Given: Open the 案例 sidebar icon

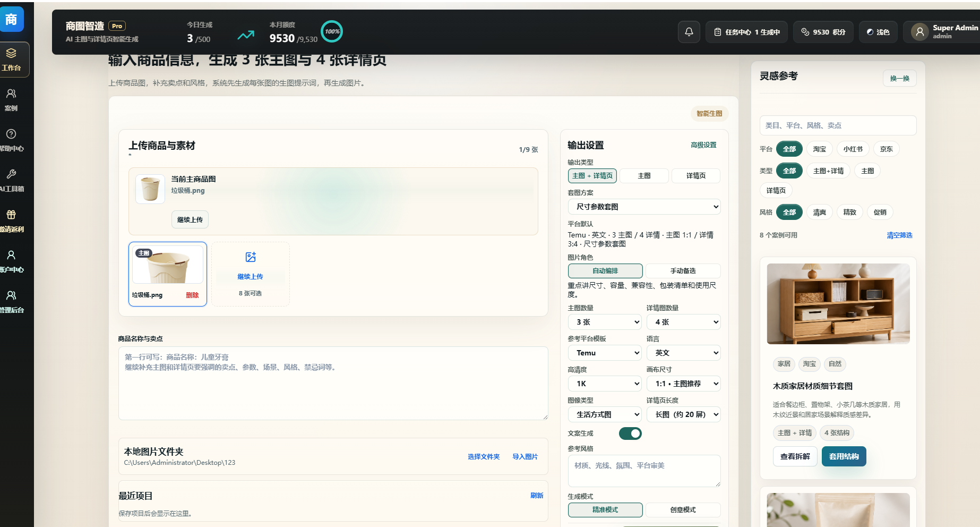Looking at the screenshot, I should 11,93.
